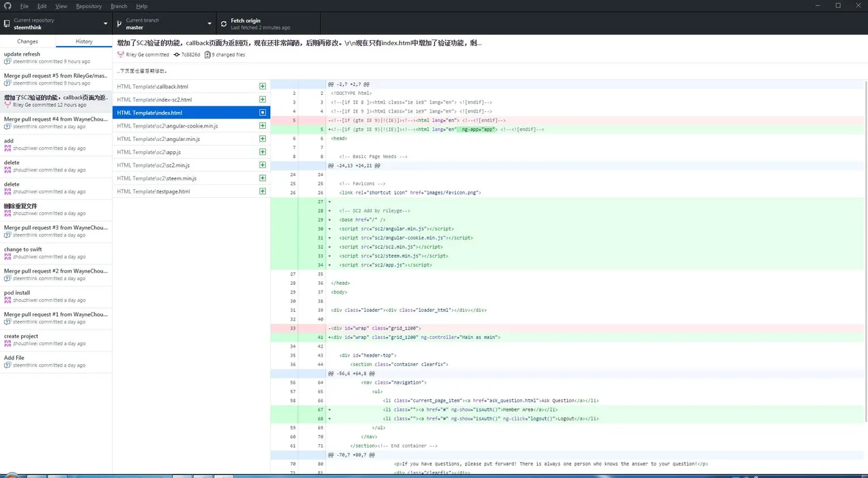The image size is (868, 478).
Task: Click the avatar under create project commit
Action: click(x=7, y=344)
